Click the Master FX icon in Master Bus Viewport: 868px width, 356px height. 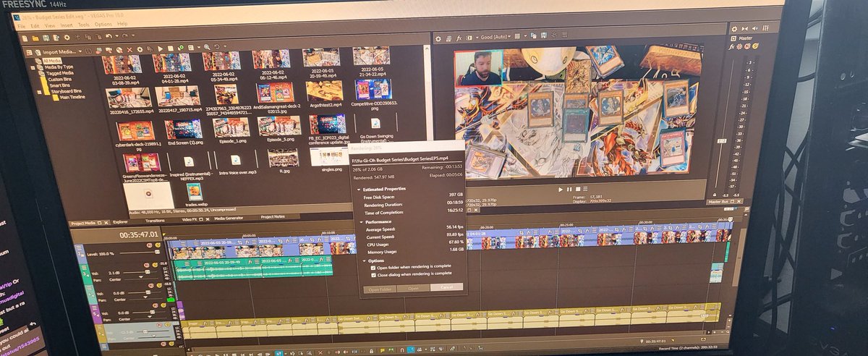click(732, 47)
